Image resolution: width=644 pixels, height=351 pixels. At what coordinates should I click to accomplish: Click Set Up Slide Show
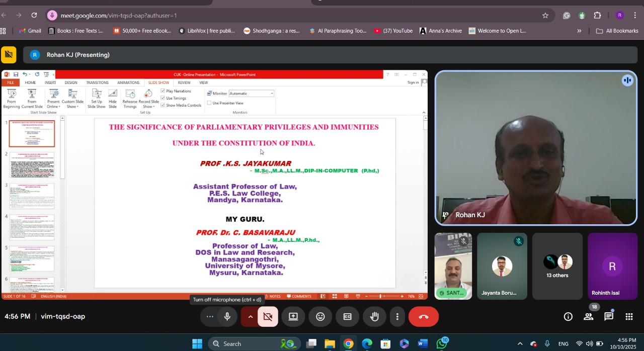(x=96, y=98)
